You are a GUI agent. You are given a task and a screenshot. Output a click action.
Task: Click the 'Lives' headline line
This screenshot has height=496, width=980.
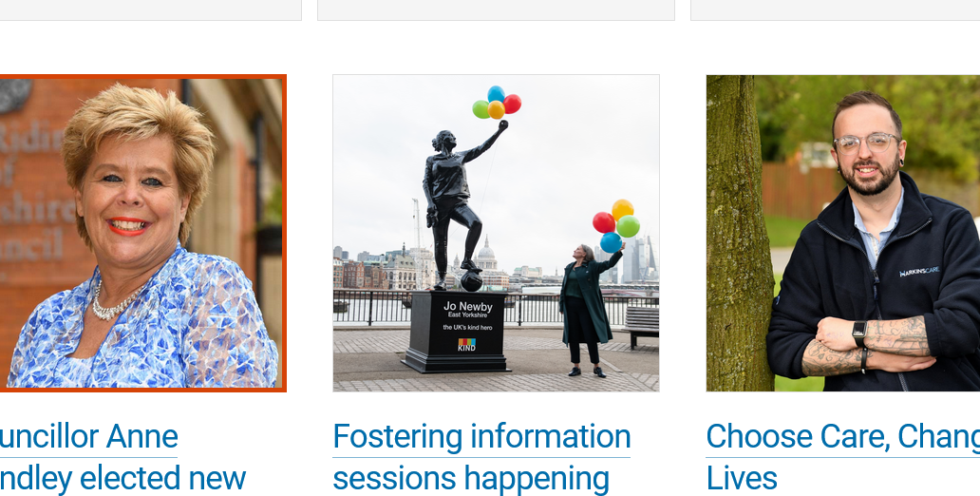point(742,479)
